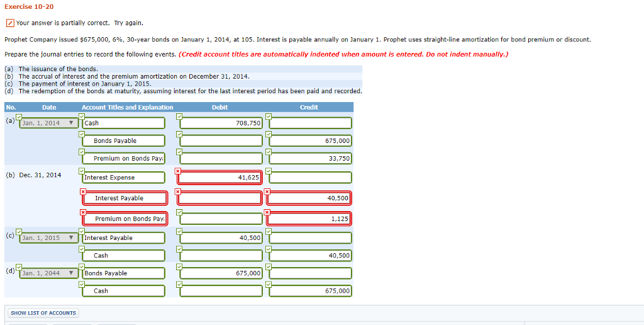The width and height of the screenshot is (644, 325).
Task: Click green check icon above 708,750 debit
Action: pos(179,117)
